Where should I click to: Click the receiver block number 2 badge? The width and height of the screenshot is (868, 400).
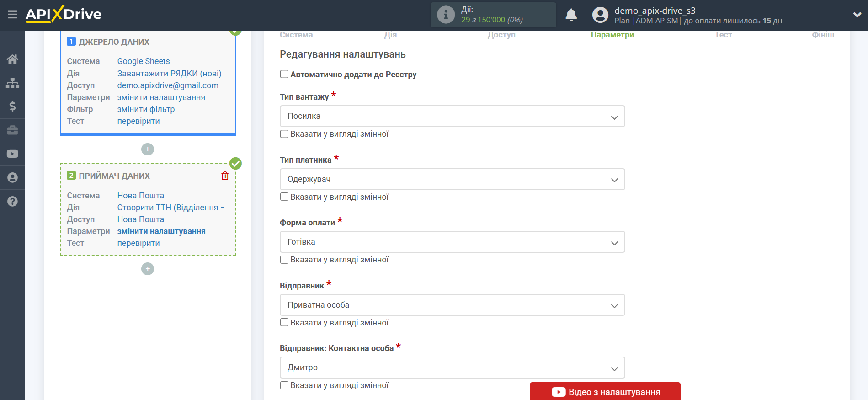pyautogui.click(x=71, y=176)
